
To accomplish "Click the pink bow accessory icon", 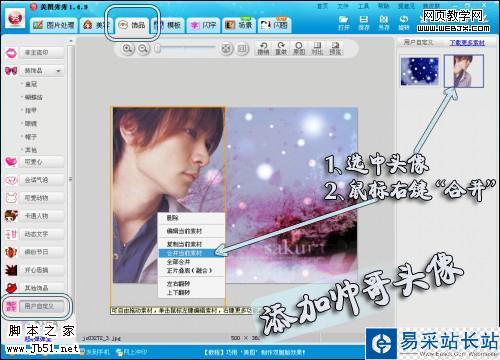I will [x=11, y=71].
